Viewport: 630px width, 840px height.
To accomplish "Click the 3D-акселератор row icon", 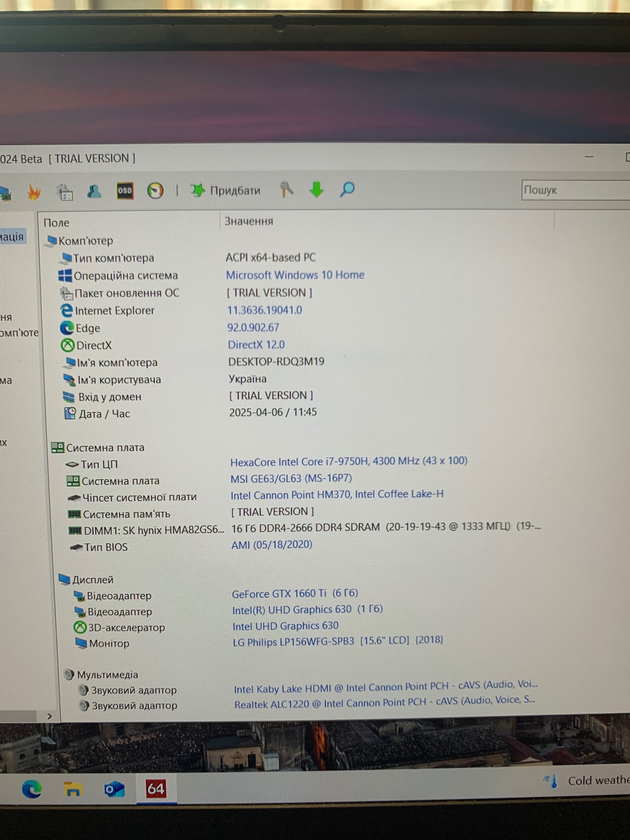I will [x=80, y=627].
